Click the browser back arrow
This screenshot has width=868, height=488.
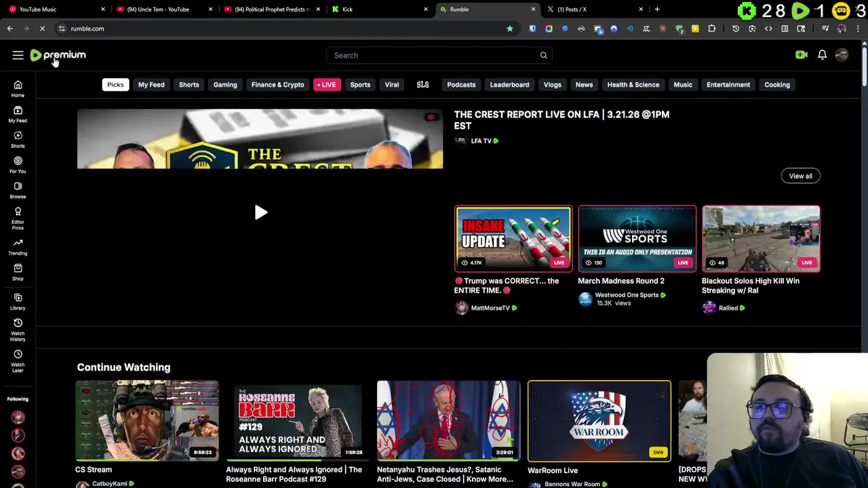pyautogui.click(x=9, y=28)
